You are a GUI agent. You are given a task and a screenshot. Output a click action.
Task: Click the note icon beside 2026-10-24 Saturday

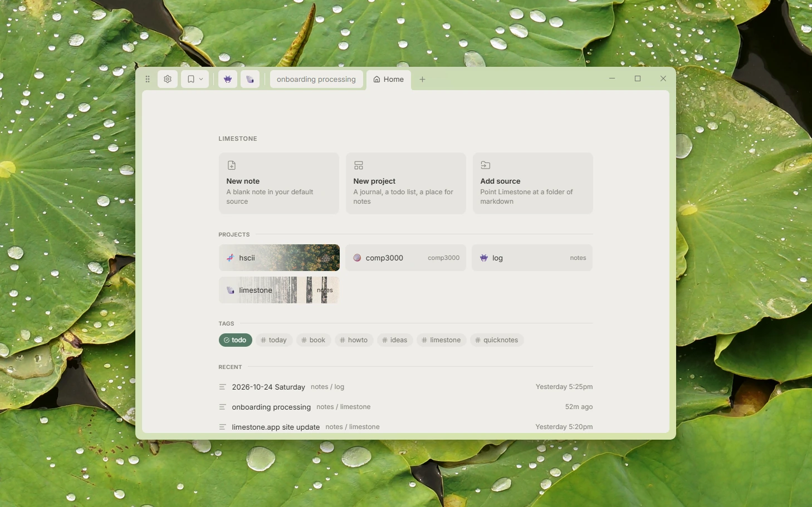click(223, 387)
